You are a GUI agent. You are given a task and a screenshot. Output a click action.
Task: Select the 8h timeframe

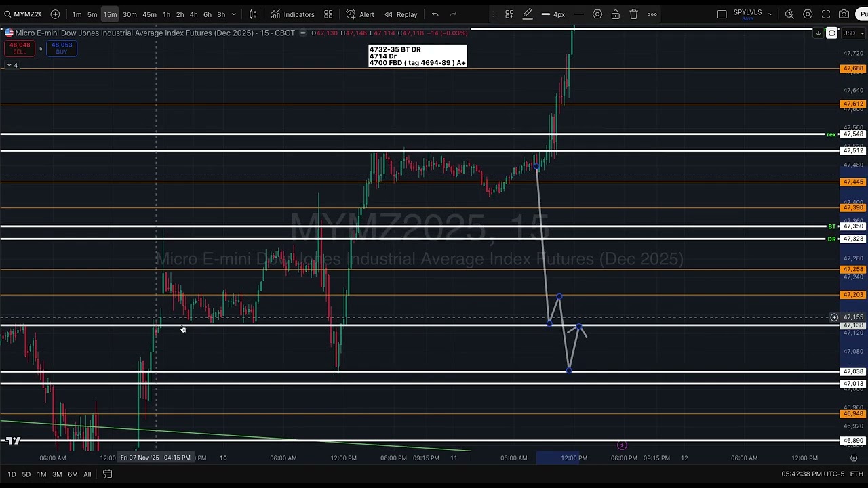coord(221,14)
